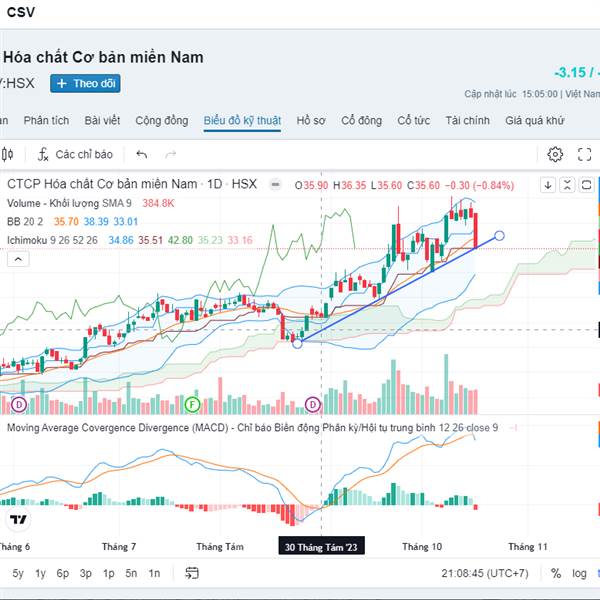The width and height of the screenshot is (600, 600).
Task: Click the D dividend marker near 30 Tháng Tám
Action: tap(313, 404)
